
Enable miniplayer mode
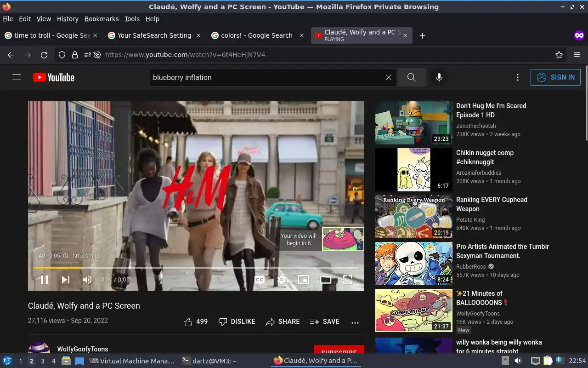[304, 279]
